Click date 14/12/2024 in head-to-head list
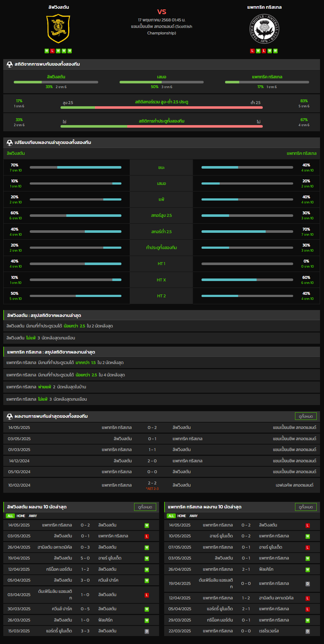 click(19, 461)
